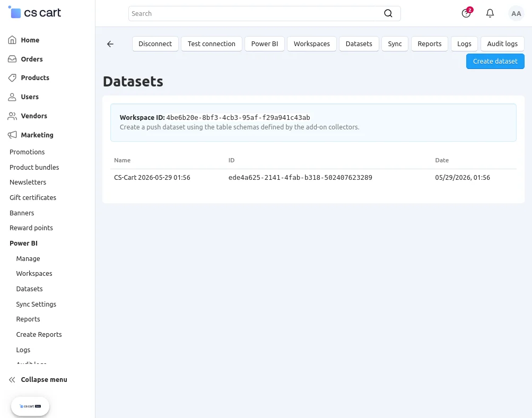Click the Disconnect button
This screenshot has height=418, width=532.
point(155,44)
